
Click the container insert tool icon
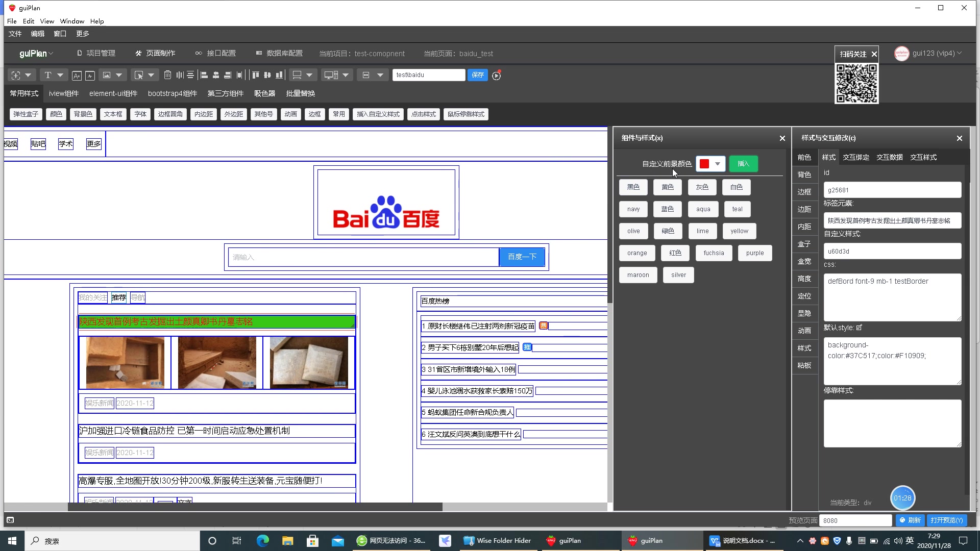[16, 75]
